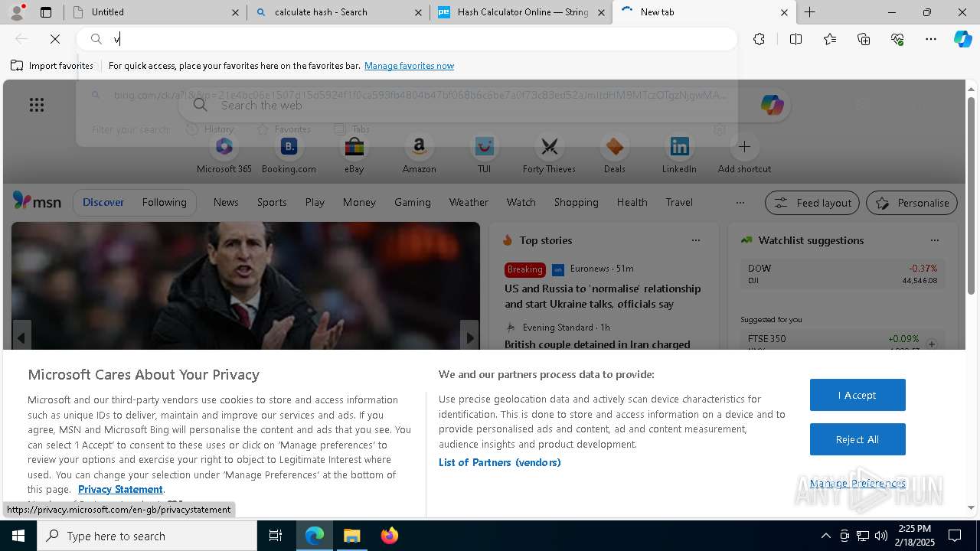Open British couple detained headline
Image resolution: width=980 pixels, height=551 pixels.
point(597,344)
